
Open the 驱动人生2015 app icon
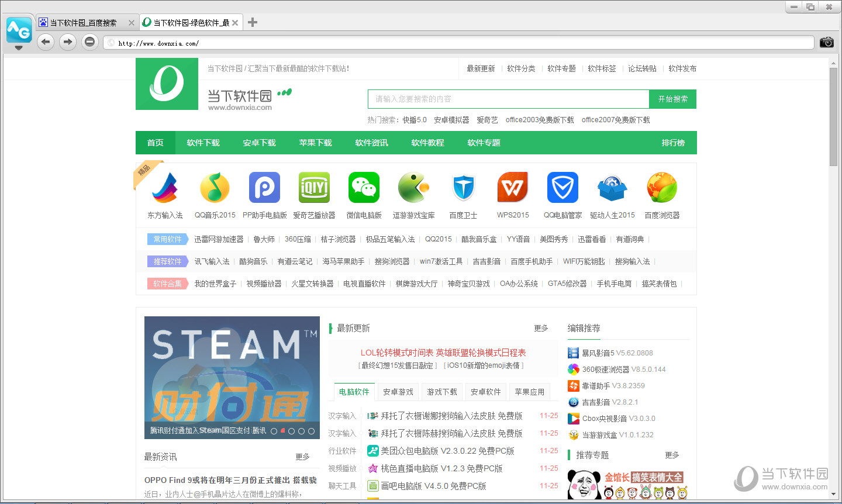click(x=612, y=188)
